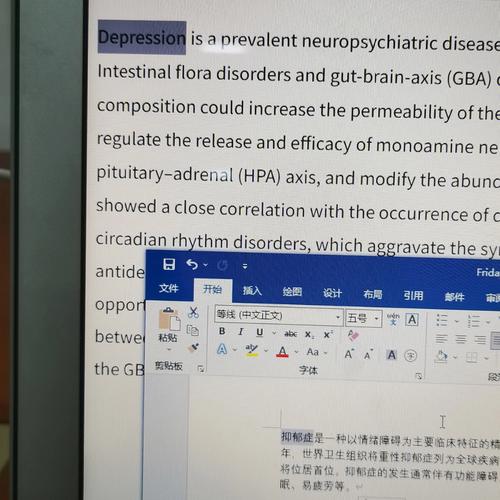Click the Copy icon below scissors

click(193, 330)
